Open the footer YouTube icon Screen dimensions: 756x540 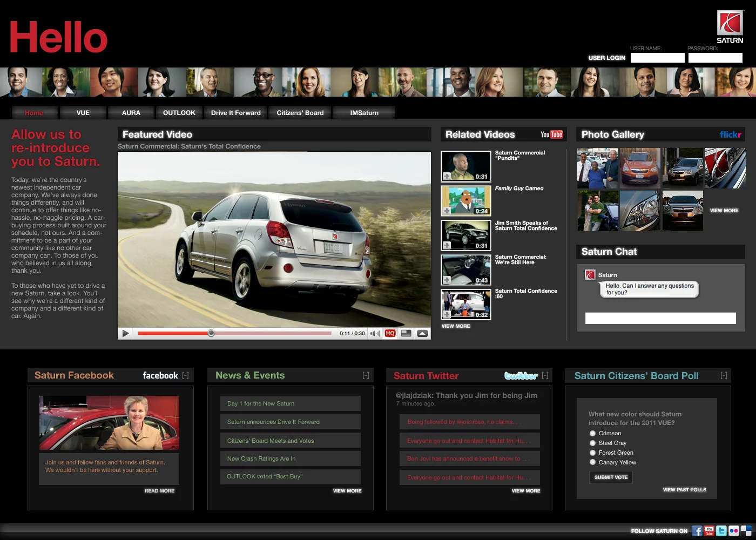coord(709,531)
